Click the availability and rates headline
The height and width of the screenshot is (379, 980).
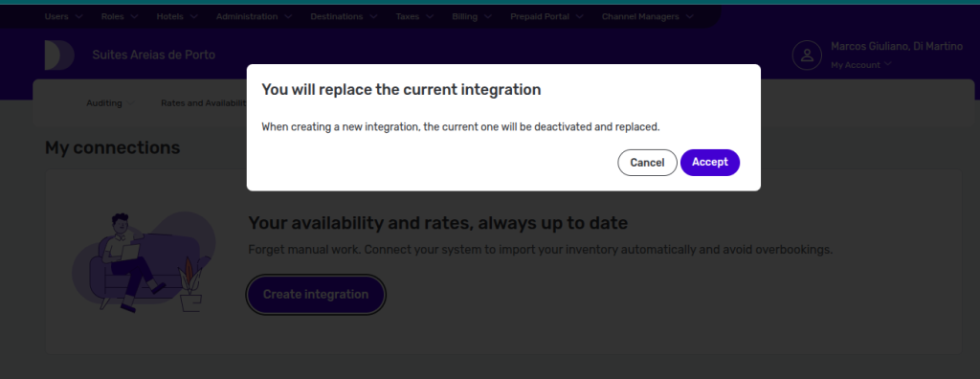(x=437, y=223)
